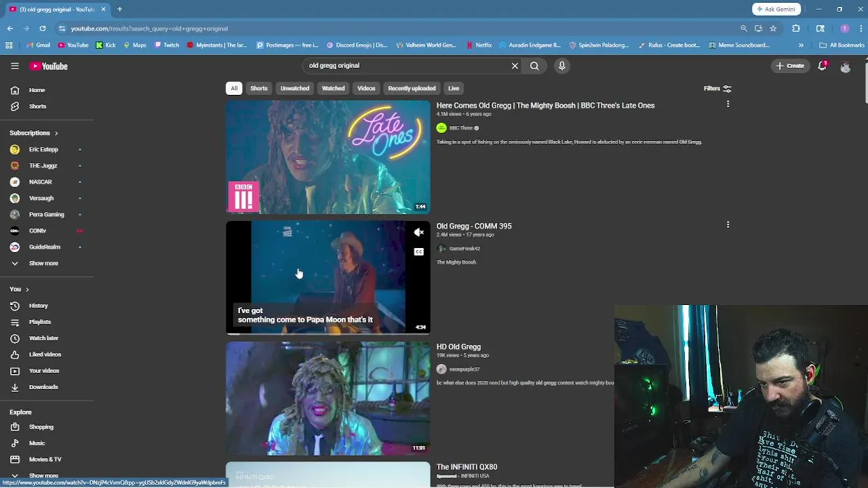This screenshot has height=488, width=868.
Task: Open the search Filters button
Action: tap(717, 88)
